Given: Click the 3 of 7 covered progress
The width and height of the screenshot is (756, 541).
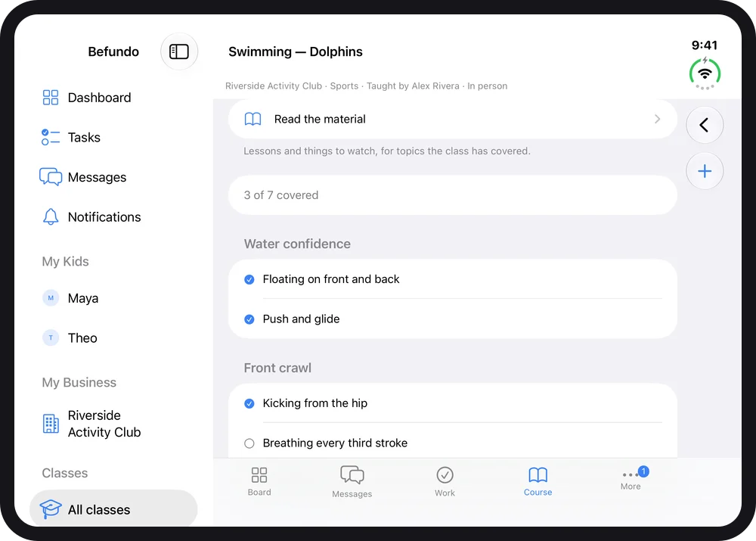Looking at the screenshot, I should [x=453, y=195].
